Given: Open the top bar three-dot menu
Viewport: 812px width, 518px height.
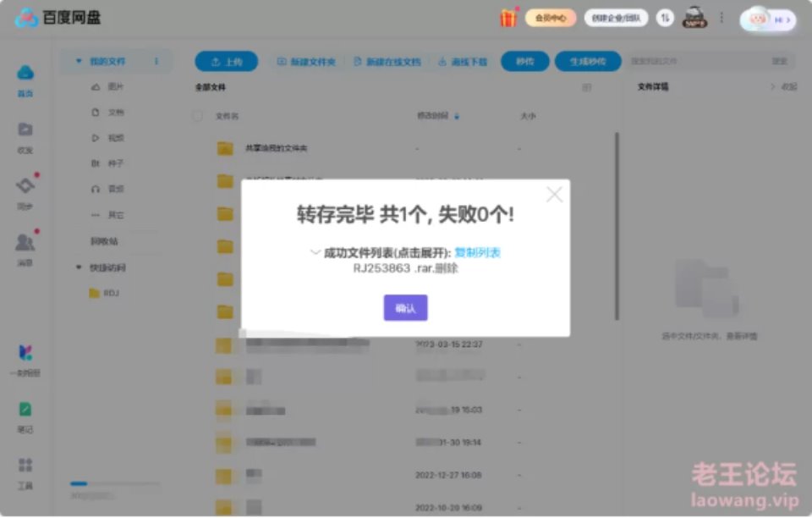Looking at the screenshot, I should click(721, 18).
